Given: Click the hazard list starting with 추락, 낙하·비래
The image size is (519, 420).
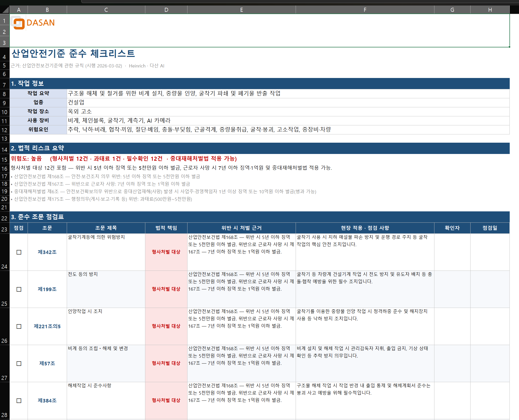Looking at the screenshot, I should [288, 130].
